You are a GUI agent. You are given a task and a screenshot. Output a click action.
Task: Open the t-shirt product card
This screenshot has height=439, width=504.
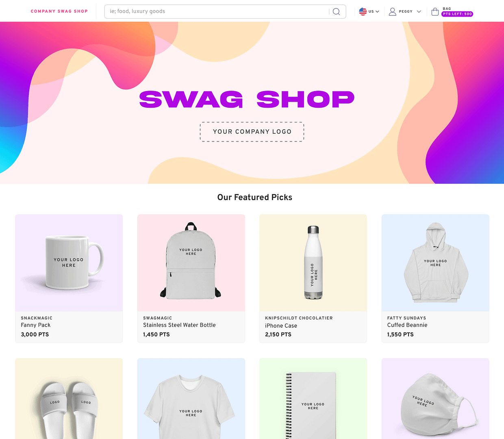coord(191,399)
